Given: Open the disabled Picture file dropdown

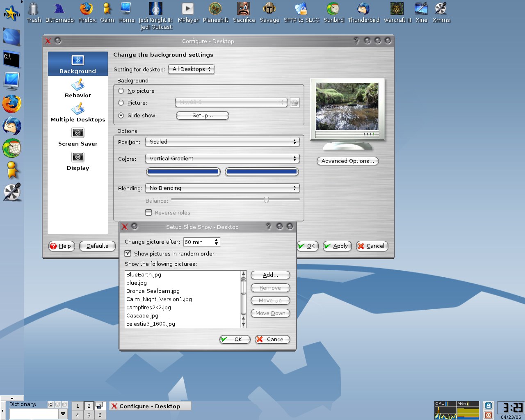Looking at the screenshot, I should pos(231,103).
